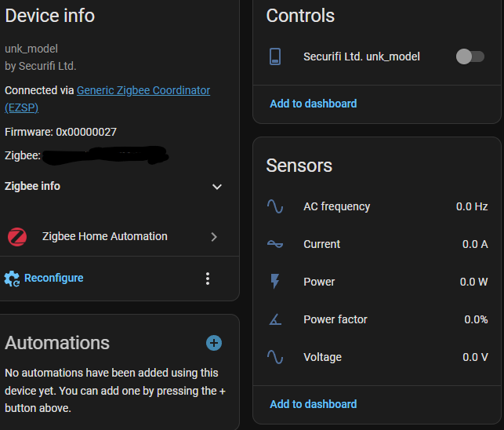The width and height of the screenshot is (504, 430).
Task: Open the Voltage sensor row
Action: [322, 357]
